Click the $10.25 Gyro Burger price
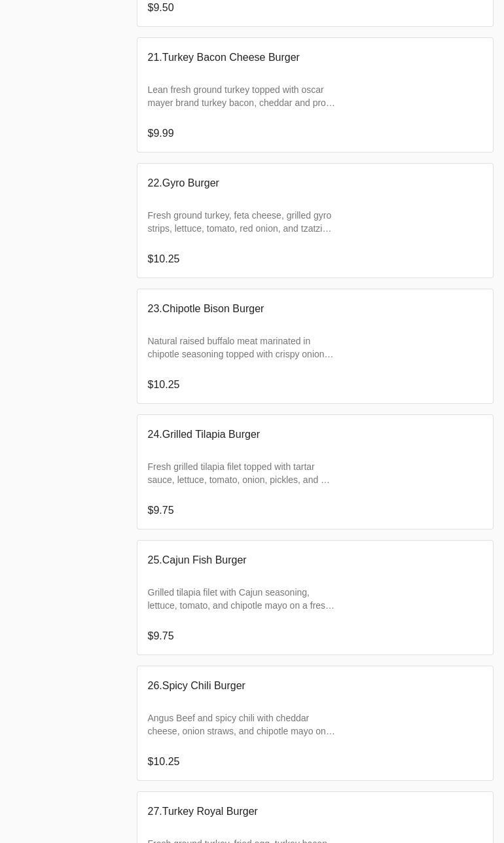Image resolution: width=504 pixels, height=843 pixels. (164, 259)
